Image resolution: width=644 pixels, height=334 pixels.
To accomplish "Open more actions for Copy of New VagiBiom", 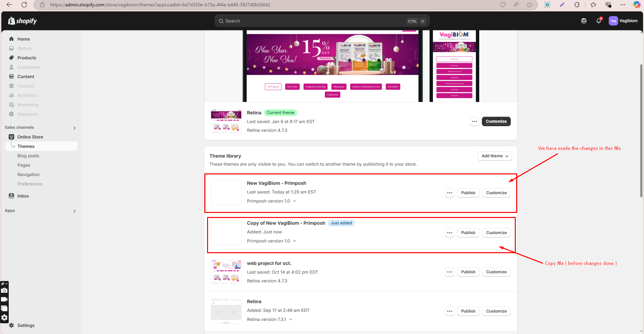I will pyautogui.click(x=450, y=233).
